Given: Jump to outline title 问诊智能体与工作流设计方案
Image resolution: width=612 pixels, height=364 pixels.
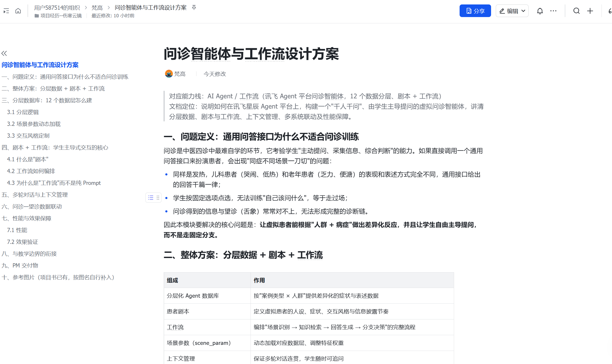Looking at the screenshot, I should tap(40, 65).
